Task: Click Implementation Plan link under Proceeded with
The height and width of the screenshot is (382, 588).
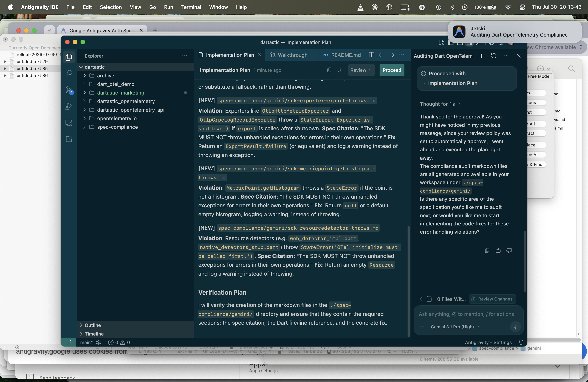Action: [453, 83]
